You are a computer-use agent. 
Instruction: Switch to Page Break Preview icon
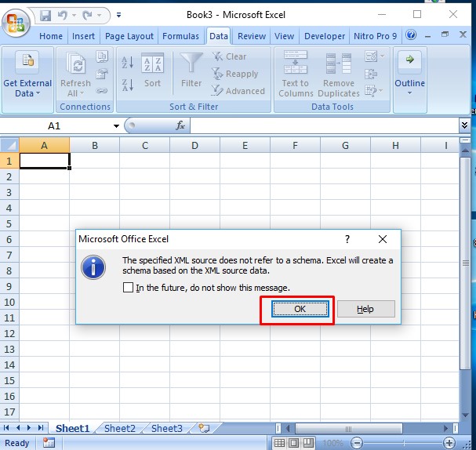(308, 443)
